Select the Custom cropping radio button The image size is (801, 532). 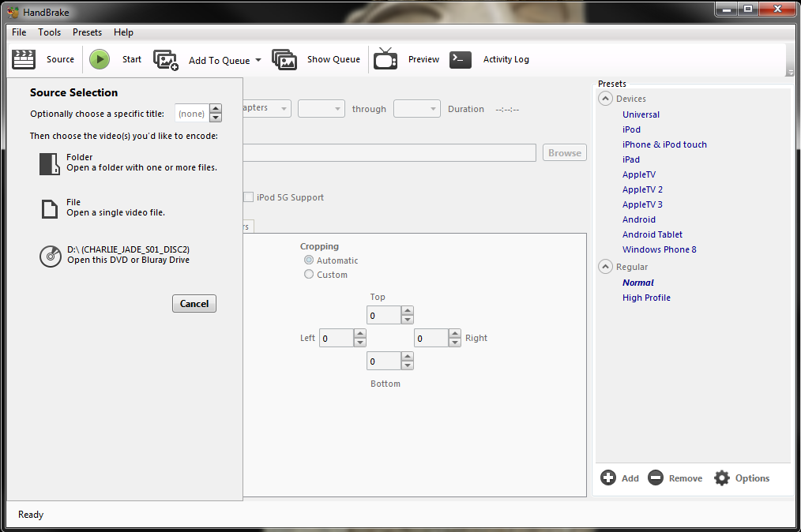[309, 275]
